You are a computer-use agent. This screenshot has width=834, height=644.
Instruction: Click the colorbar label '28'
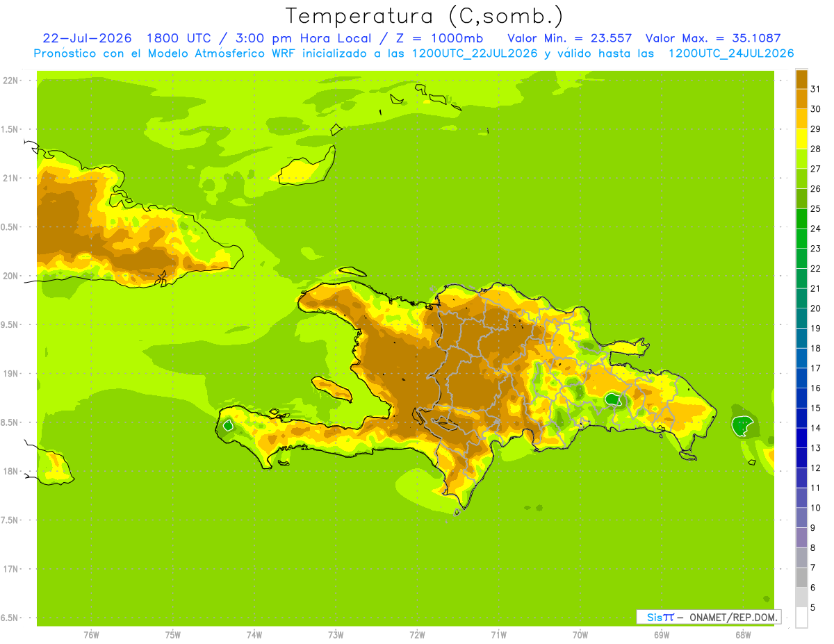(815, 149)
